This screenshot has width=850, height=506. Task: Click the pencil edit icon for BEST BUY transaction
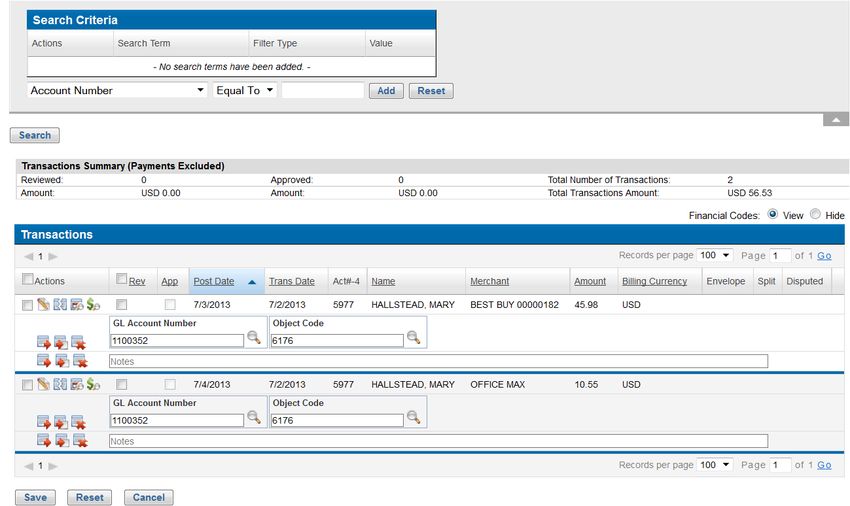[x=43, y=304]
